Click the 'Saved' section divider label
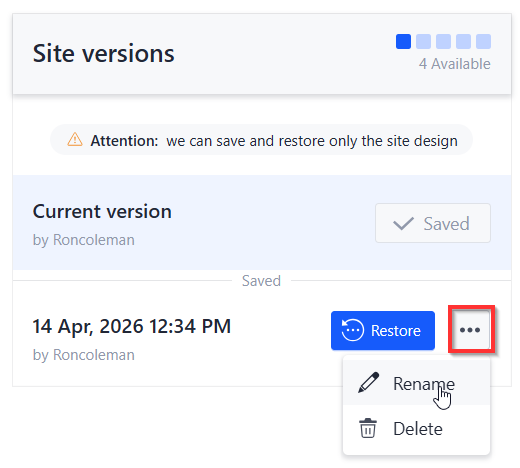 pos(261,281)
